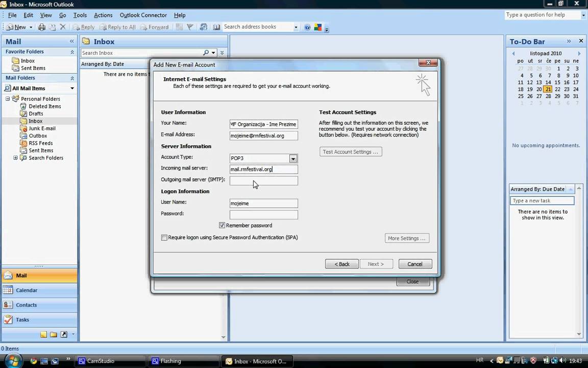Open the Account Type POP3 dropdown
The width and height of the screenshot is (588, 368).
point(293,158)
